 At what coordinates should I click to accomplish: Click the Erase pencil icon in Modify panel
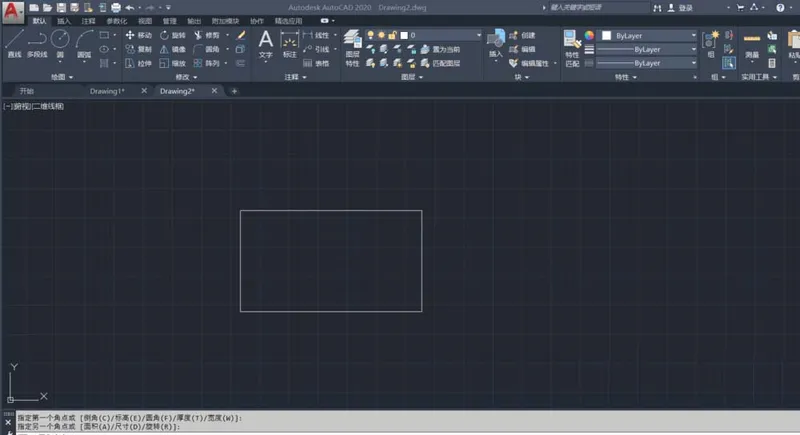[241, 35]
